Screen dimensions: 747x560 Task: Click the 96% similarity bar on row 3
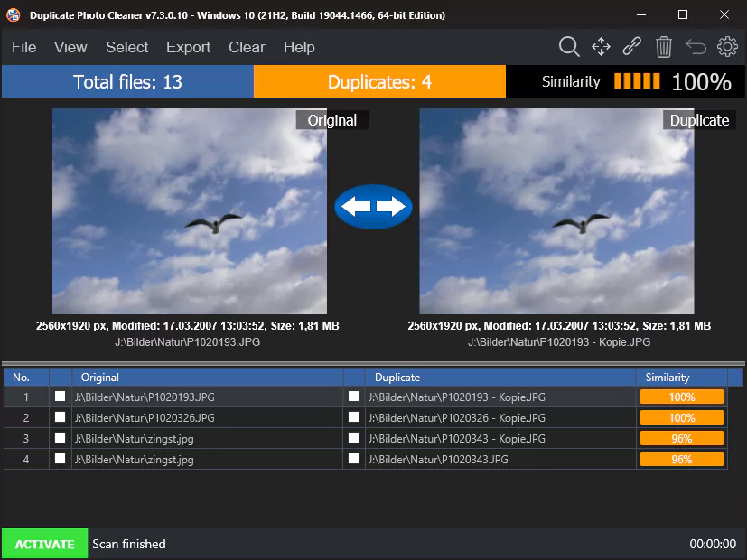[x=681, y=438]
